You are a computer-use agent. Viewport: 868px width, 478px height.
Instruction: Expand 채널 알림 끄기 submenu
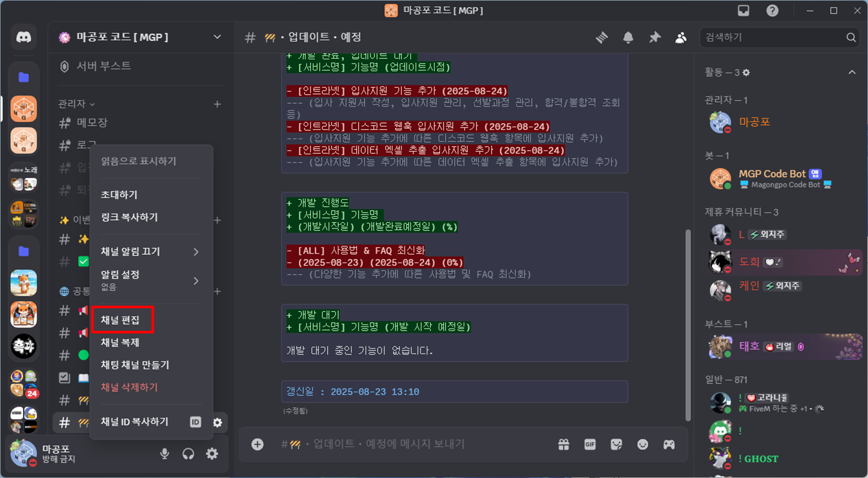click(x=151, y=251)
